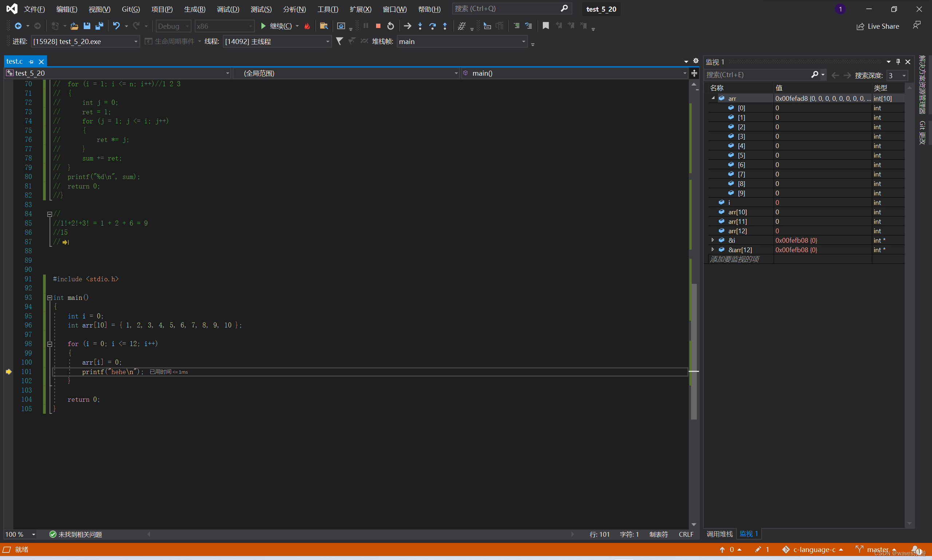
Task: Click the Restart debugging icon
Action: tap(391, 26)
